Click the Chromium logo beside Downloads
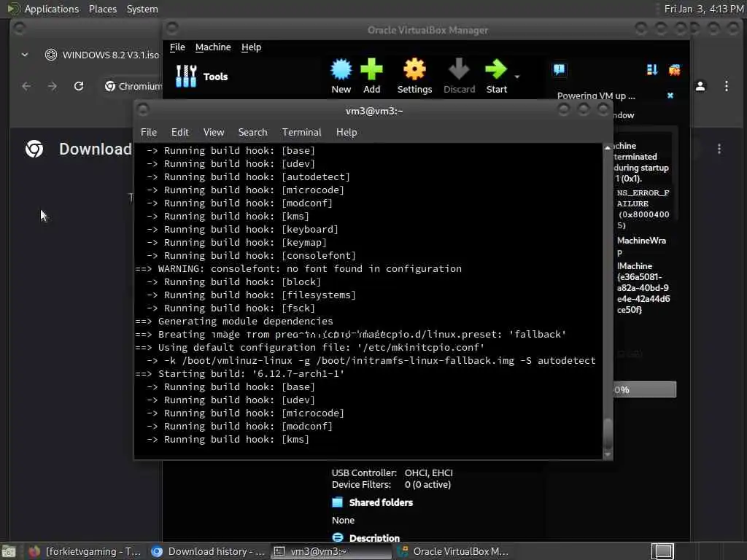This screenshot has height=560, width=747. [x=34, y=149]
